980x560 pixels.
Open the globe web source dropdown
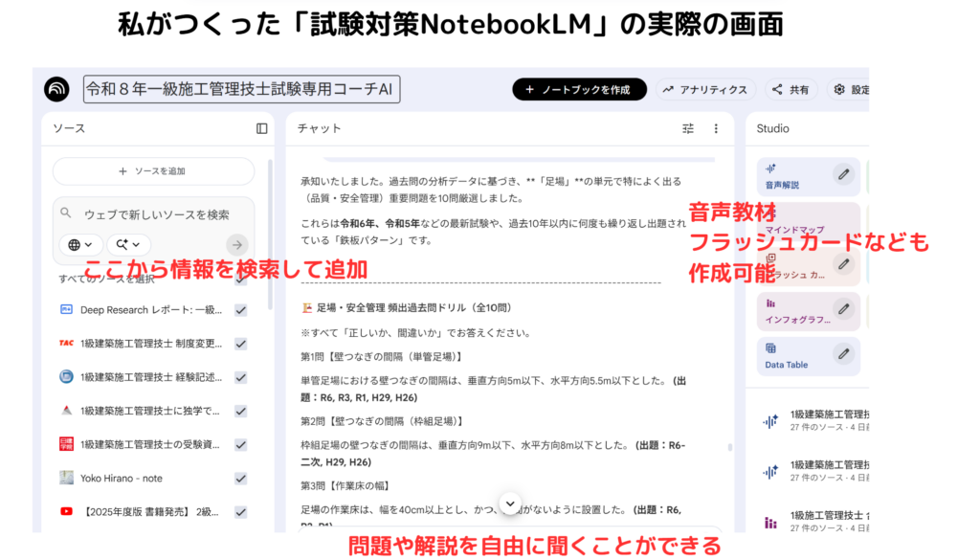pos(81,245)
